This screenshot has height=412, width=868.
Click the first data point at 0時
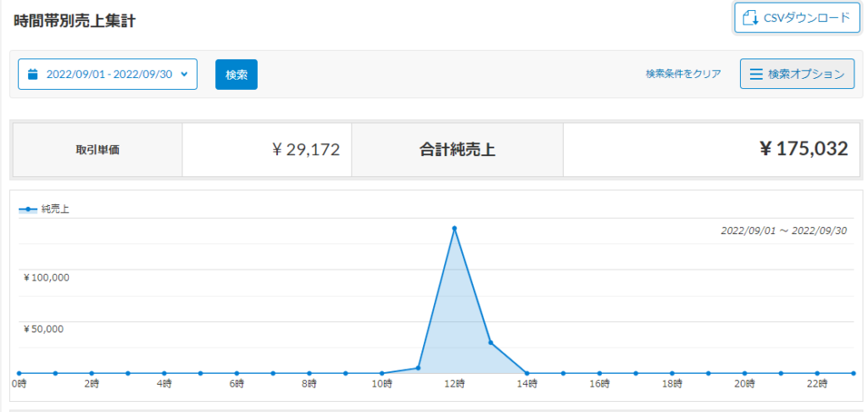19,373
